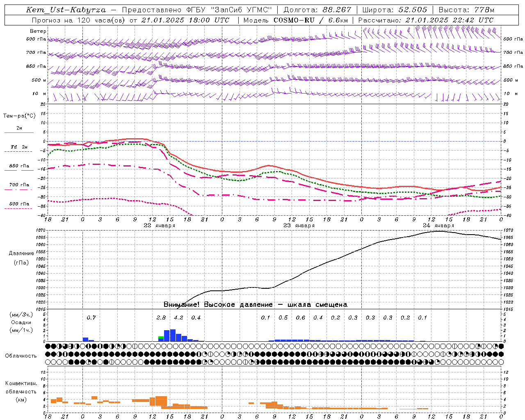
Task: Click the (км) unit label
Action: [x=21, y=399]
